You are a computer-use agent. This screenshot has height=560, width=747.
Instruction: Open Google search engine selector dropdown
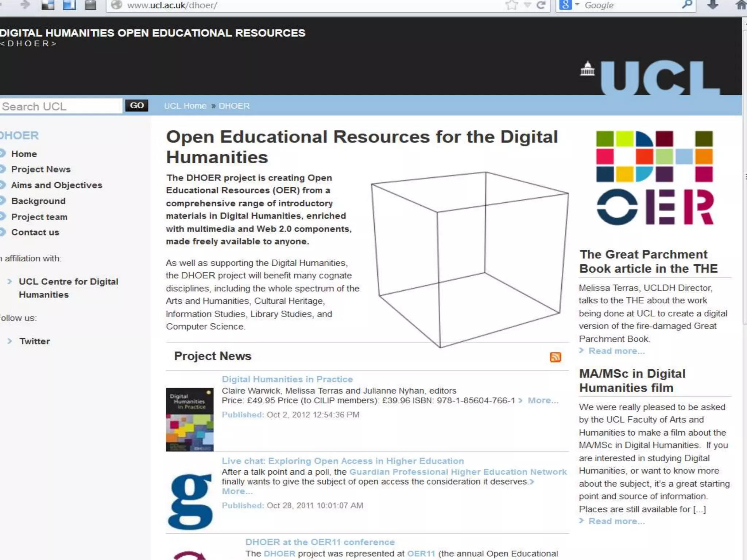coord(577,5)
